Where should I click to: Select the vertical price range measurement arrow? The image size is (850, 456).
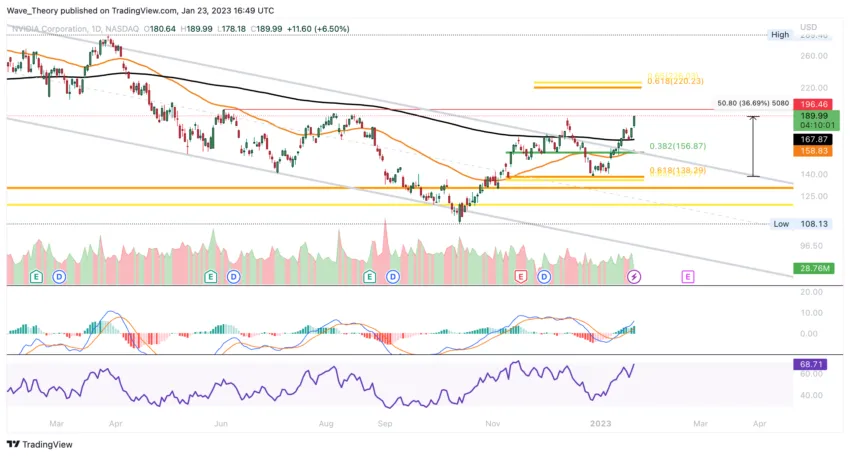pos(753,146)
